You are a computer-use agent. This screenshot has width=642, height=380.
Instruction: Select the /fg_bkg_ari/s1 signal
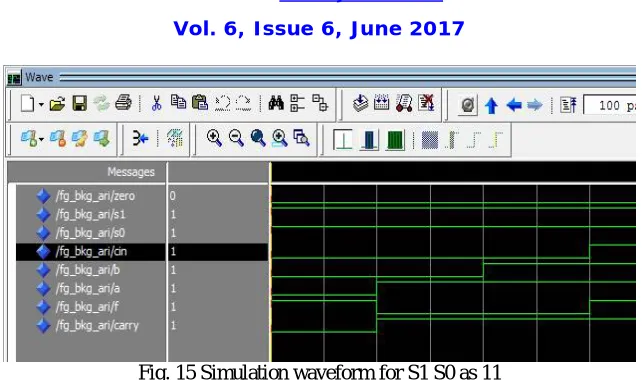pyautogui.click(x=90, y=214)
